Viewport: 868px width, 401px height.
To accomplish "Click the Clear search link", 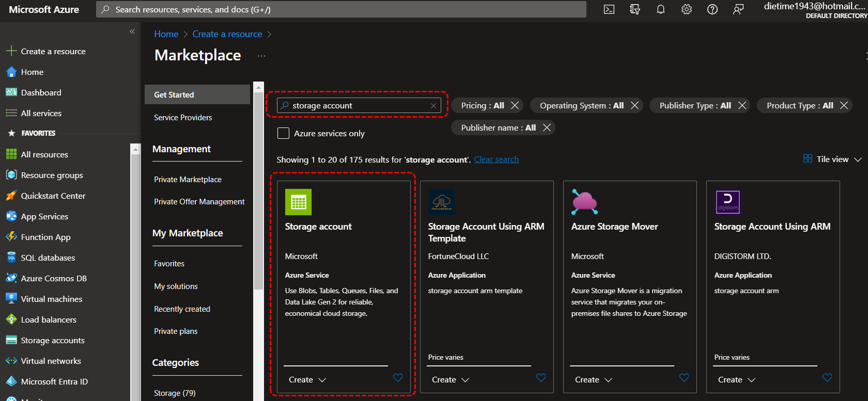I will (497, 159).
